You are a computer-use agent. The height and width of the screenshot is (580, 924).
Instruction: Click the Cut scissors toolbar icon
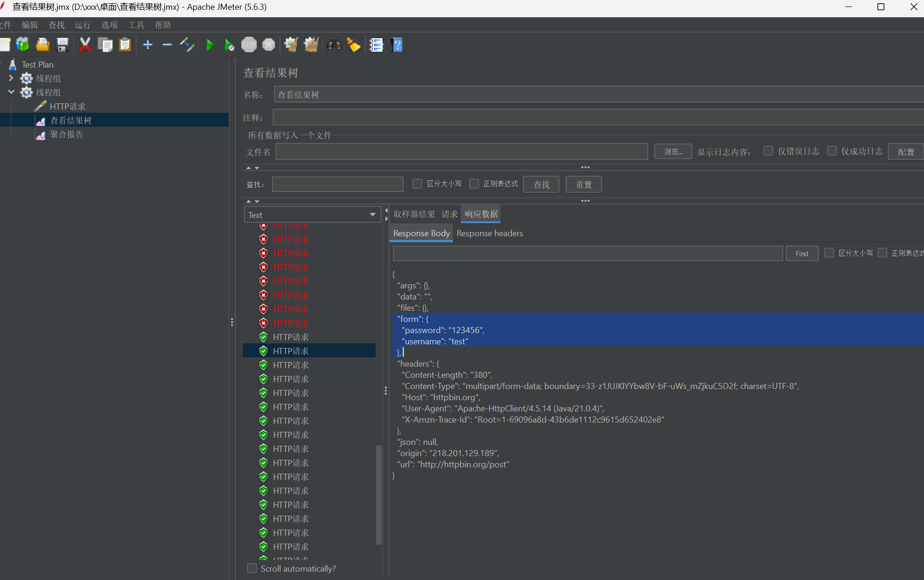[x=85, y=45]
